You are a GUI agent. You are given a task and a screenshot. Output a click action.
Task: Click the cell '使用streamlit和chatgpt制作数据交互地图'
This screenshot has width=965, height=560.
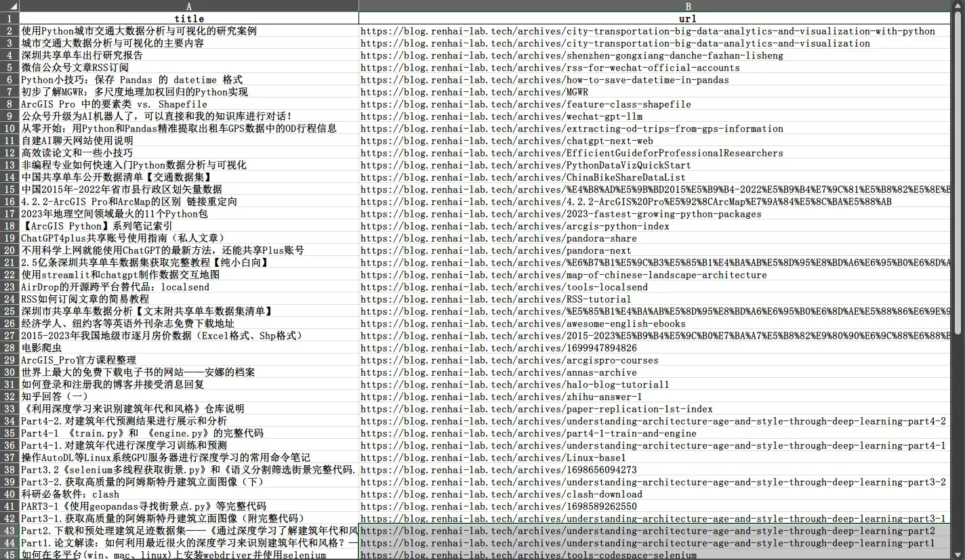[x=189, y=275]
